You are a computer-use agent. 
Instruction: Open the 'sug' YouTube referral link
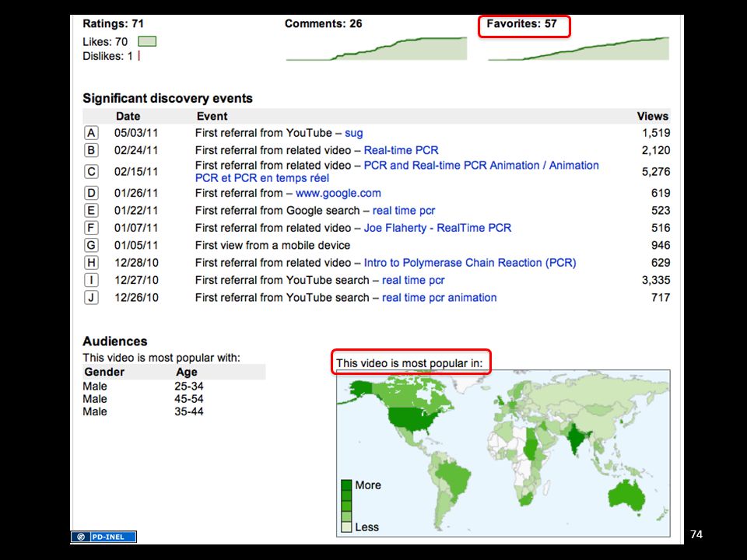point(353,133)
